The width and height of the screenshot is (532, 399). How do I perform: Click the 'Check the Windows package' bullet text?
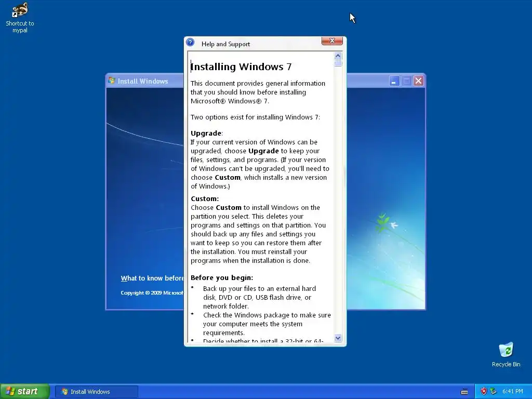[x=267, y=324]
